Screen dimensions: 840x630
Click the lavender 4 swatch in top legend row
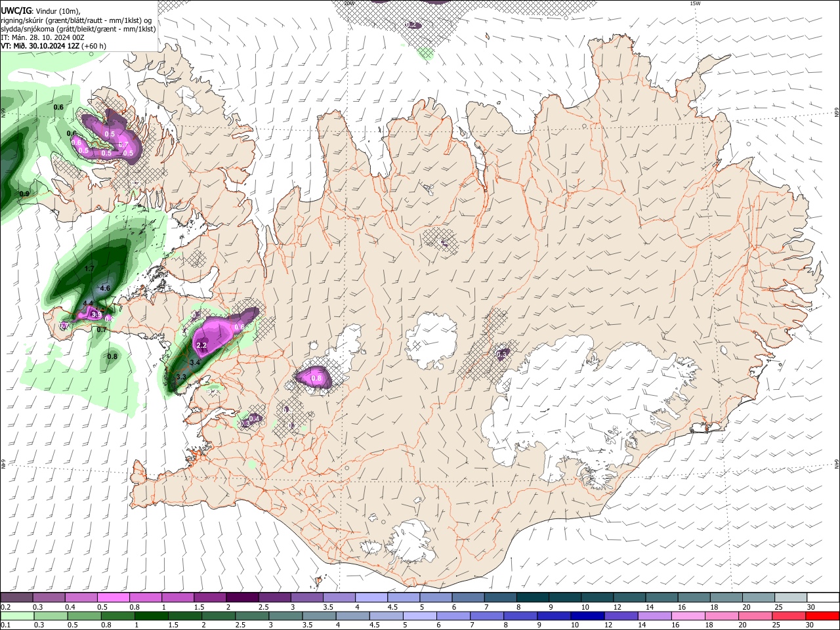(x=371, y=598)
